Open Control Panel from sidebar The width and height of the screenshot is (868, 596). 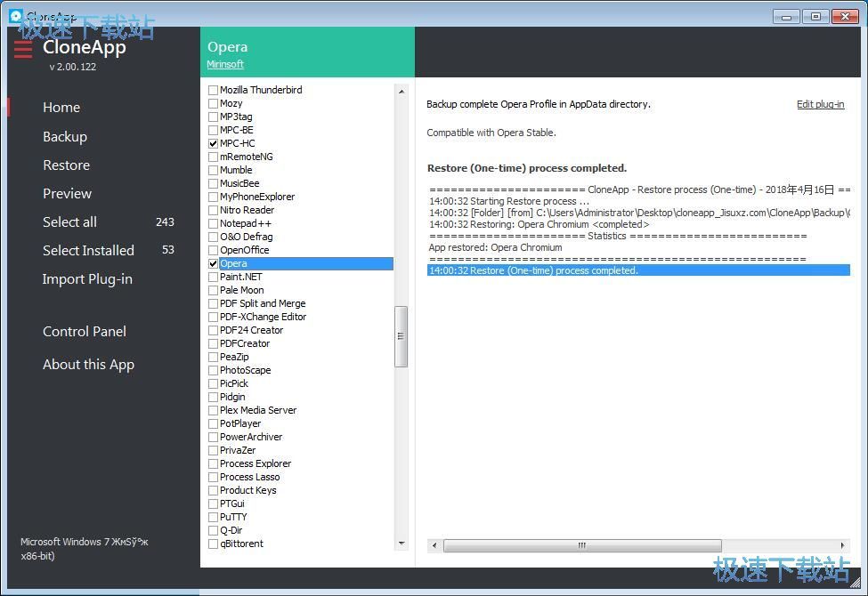coord(85,332)
